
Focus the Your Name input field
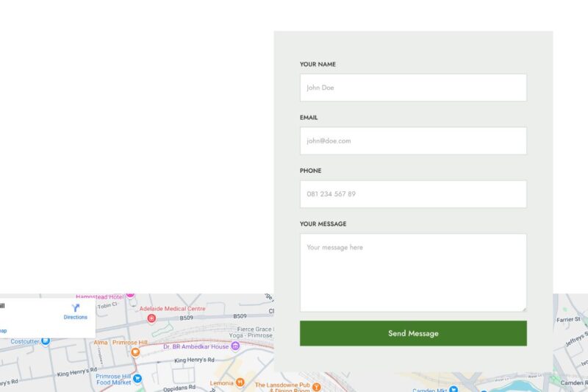pos(412,88)
